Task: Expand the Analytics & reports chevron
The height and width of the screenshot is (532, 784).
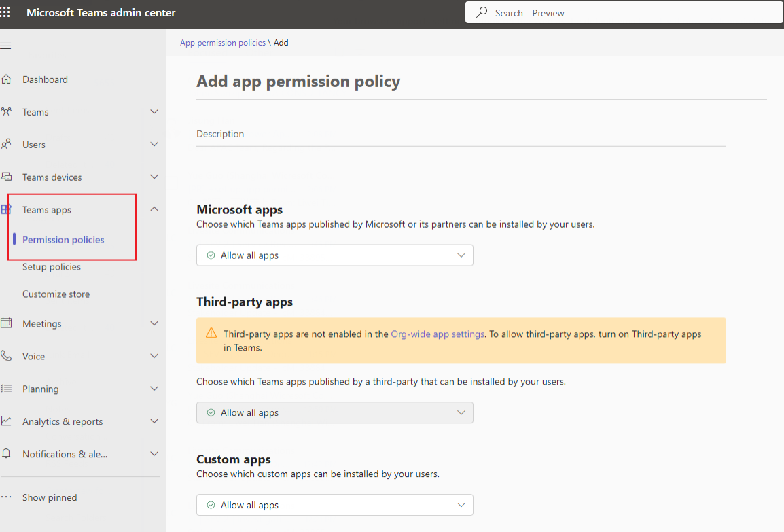Action: coord(154,421)
